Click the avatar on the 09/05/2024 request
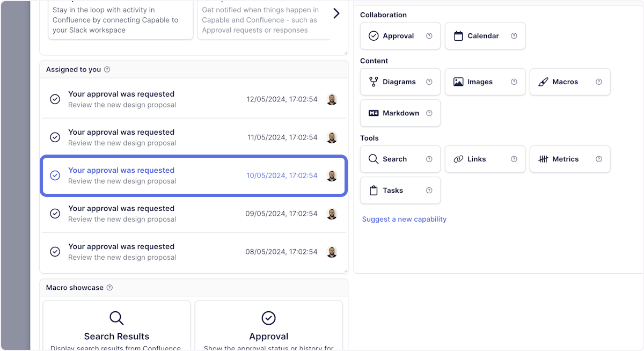Image resolution: width=644 pixels, height=351 pixels. coord(332,214)
